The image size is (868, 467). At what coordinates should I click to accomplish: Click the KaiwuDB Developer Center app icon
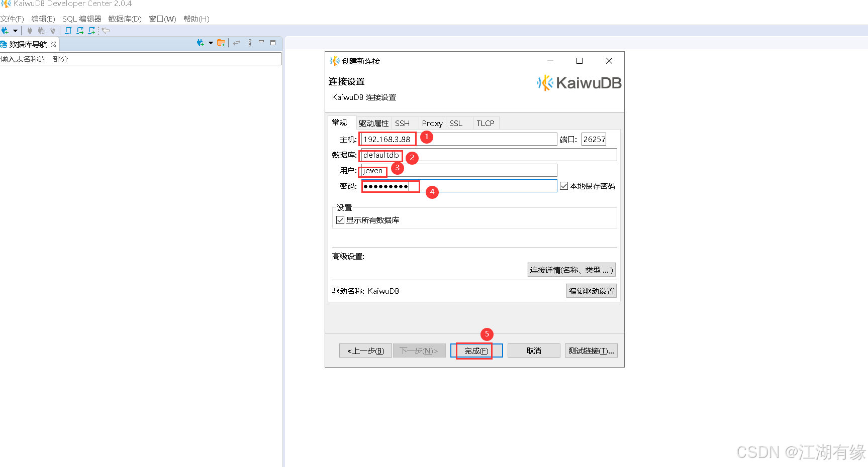coord(6,4)
